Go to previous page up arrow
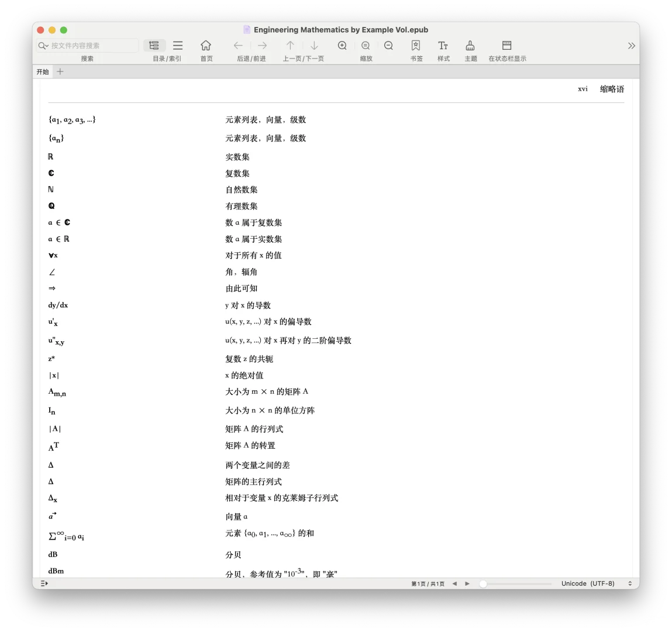 coord(290,46)
